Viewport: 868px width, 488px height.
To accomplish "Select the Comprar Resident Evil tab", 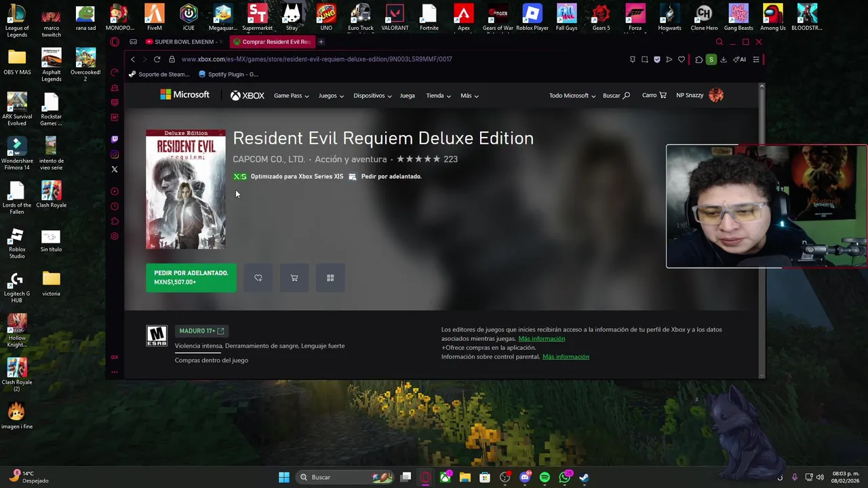I will (x=272, y=42).
